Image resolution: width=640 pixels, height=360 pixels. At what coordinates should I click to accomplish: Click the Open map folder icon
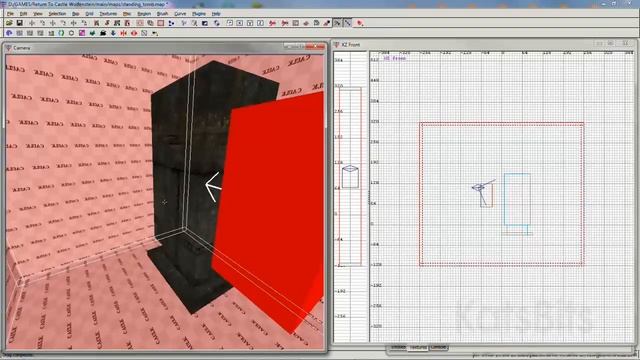coord(9,23)
